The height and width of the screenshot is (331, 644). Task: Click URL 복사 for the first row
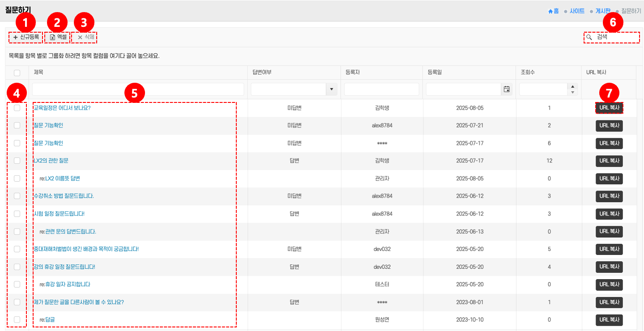(609, 108)
